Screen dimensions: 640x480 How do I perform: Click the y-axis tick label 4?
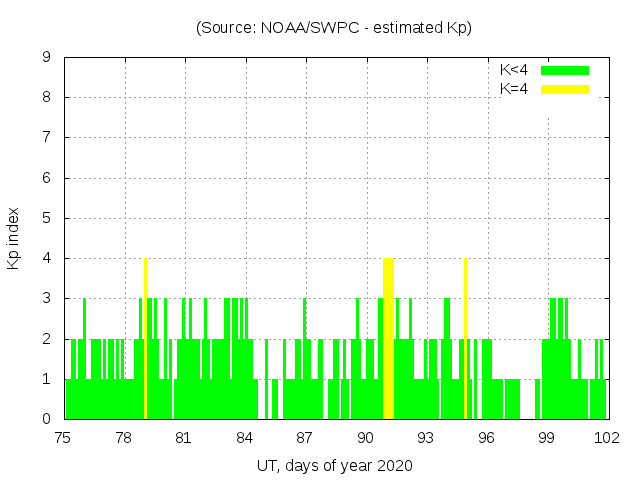pos(46,258)
